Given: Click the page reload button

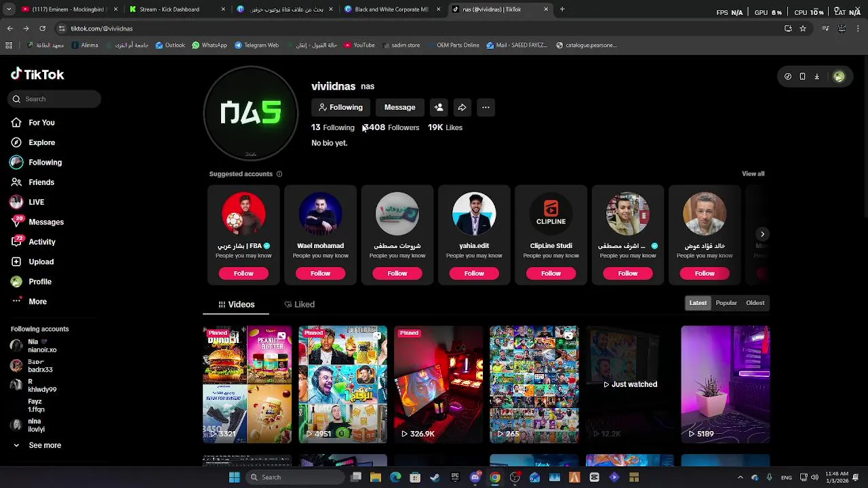Looking at the screenshot, I should point(42,28).
